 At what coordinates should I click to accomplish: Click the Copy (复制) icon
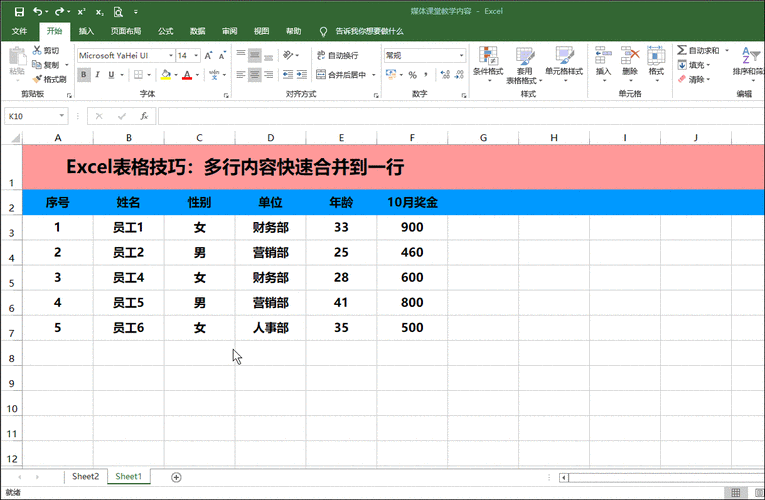37,64
